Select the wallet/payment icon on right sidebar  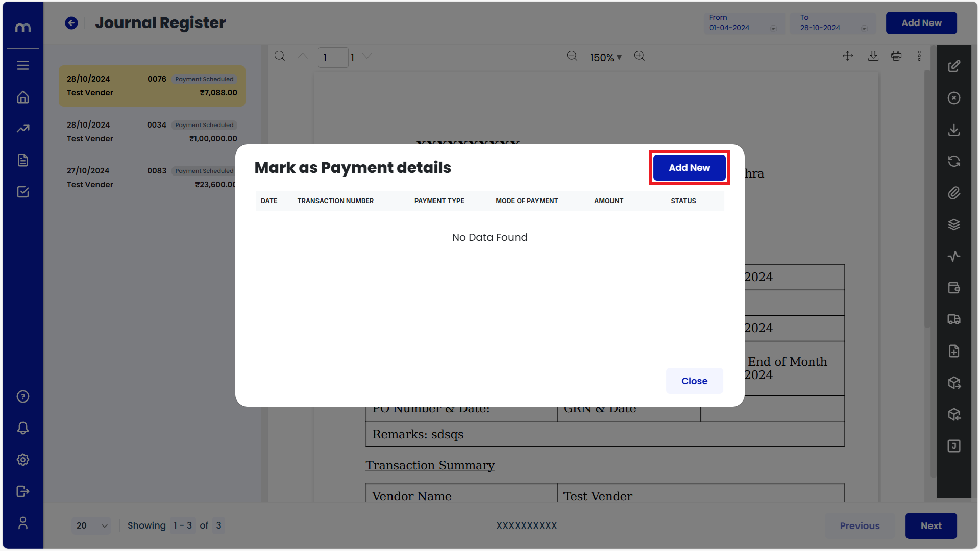point(954,288)
